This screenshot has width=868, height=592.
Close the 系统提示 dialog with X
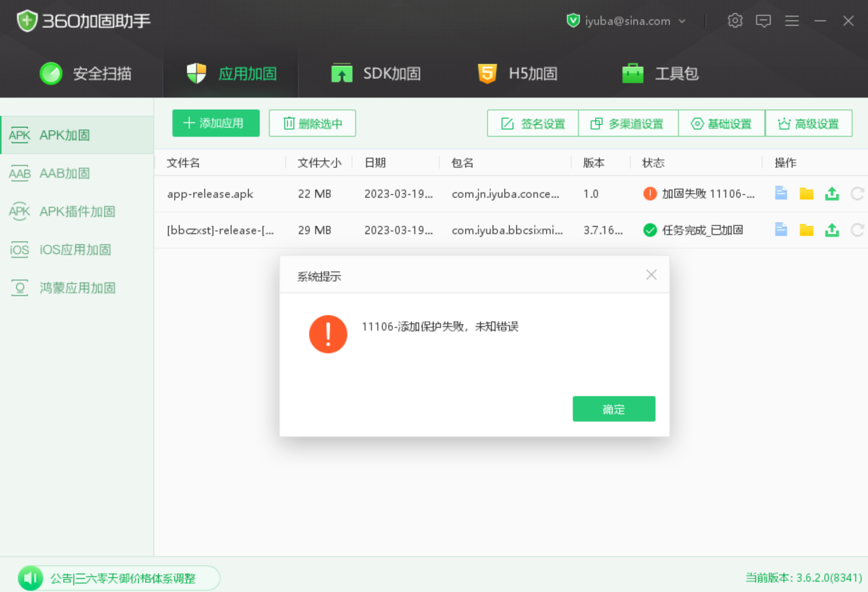coord(651,275)
